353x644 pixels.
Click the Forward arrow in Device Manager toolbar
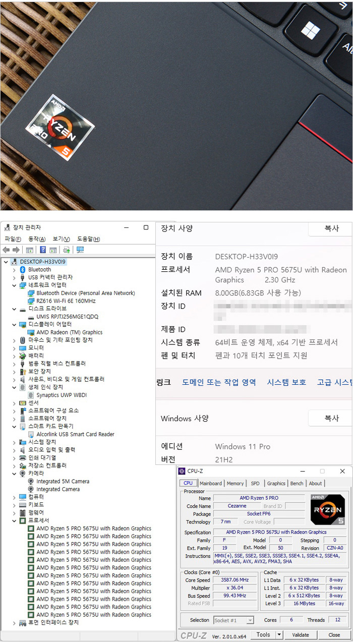tap(16, 250)
